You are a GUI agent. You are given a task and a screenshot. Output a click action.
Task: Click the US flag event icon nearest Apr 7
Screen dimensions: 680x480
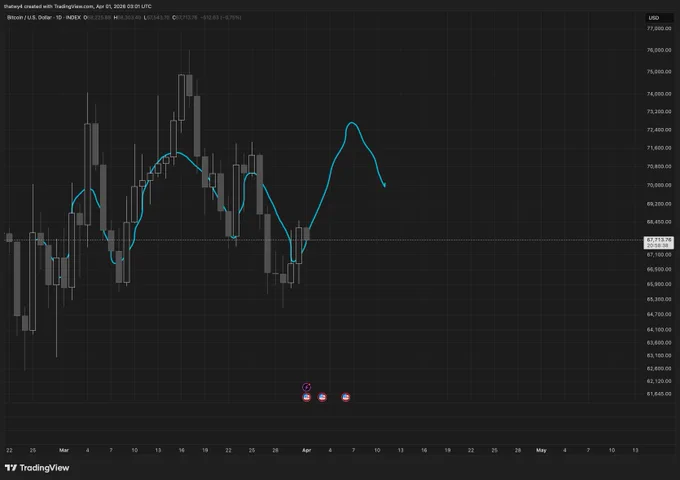coord(346,397)
